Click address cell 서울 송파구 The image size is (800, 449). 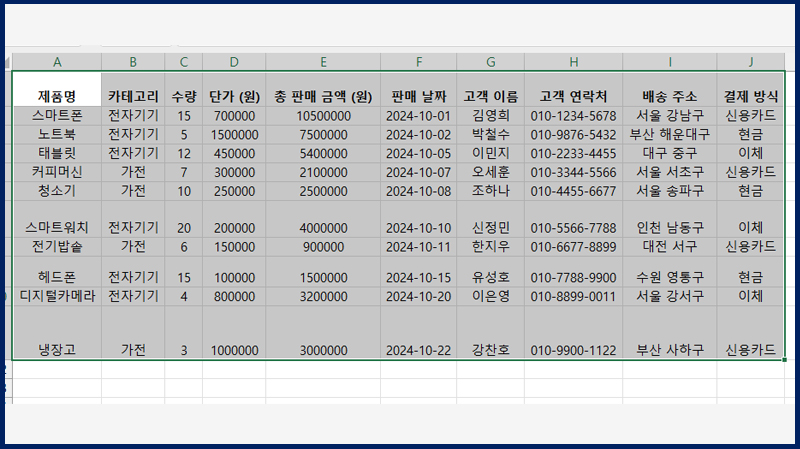point(669,191)
